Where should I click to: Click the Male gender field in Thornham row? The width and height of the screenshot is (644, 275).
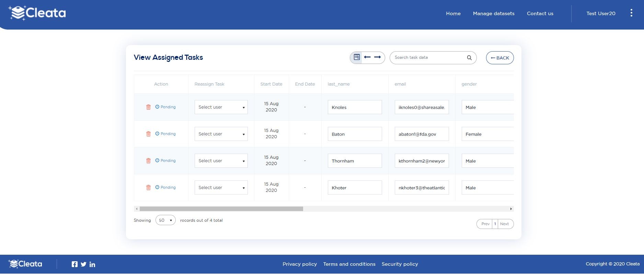[x=488, y=161]
